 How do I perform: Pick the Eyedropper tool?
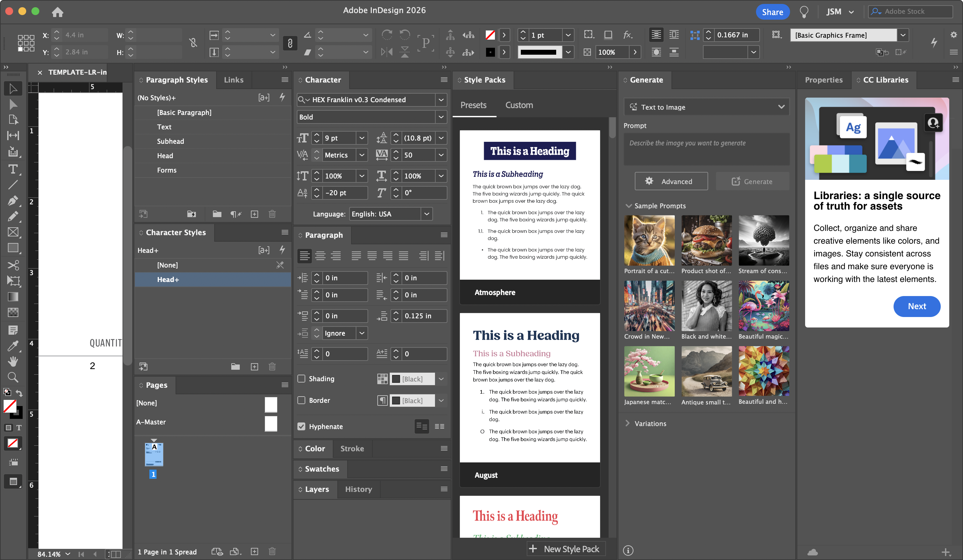(x=12, y=346)
